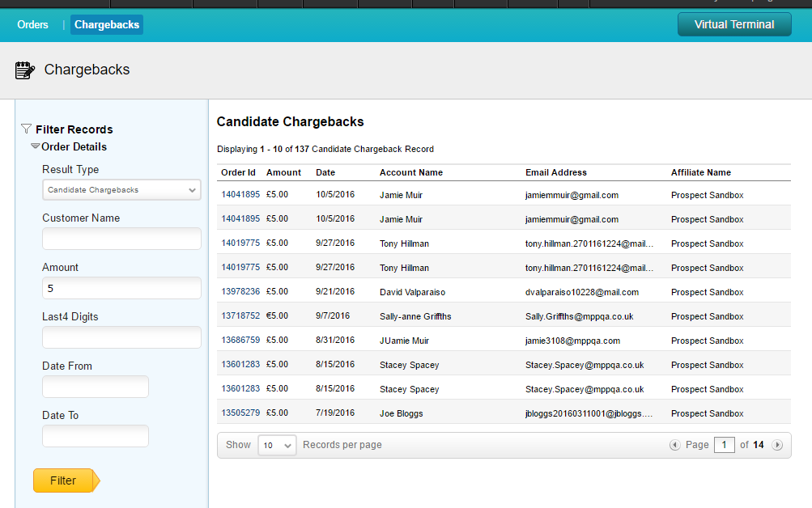Go to next page arrow
812x508 pixels.
(777, 445)
